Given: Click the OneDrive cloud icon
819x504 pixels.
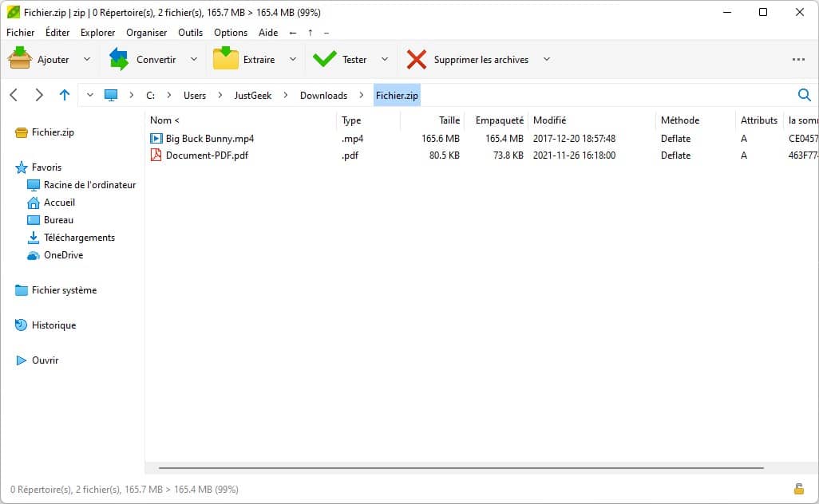Looking at the screenshot, I should [x=34, y=255].
